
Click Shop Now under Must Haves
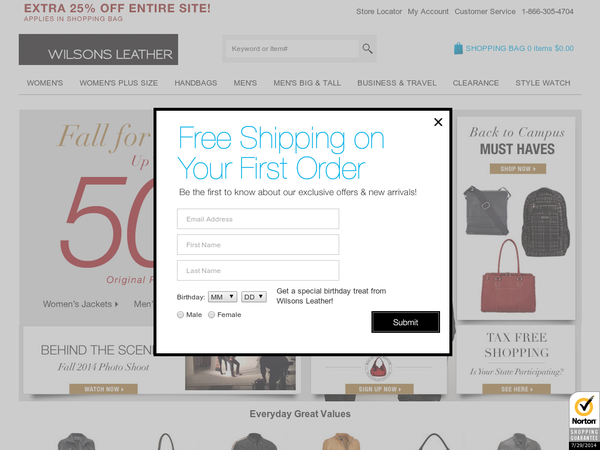(x=518, y=169)
